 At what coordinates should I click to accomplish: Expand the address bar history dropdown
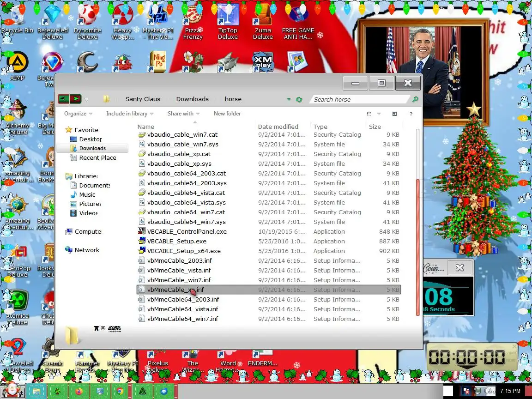click(x=289, y=99)
